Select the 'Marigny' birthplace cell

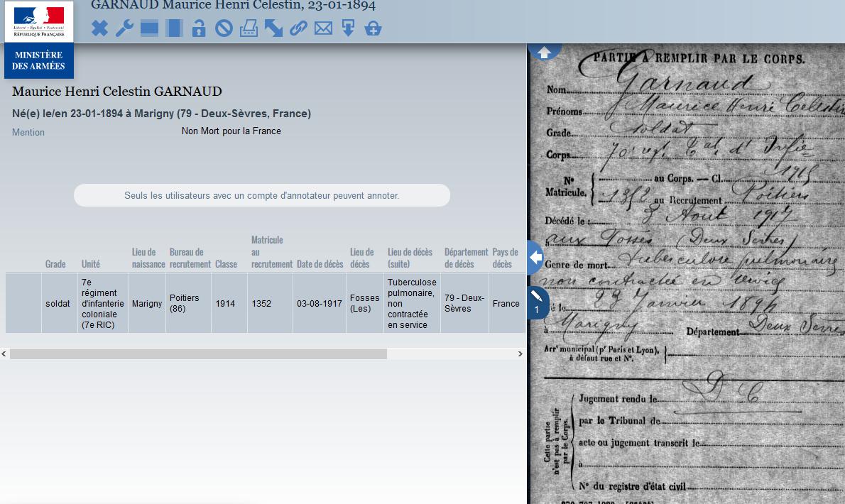point(147,303)
